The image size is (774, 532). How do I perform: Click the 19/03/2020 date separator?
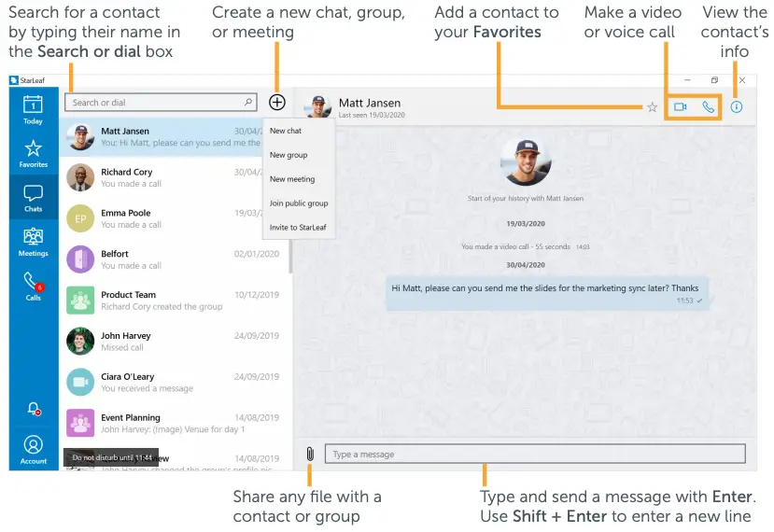[x=526, y=224]
